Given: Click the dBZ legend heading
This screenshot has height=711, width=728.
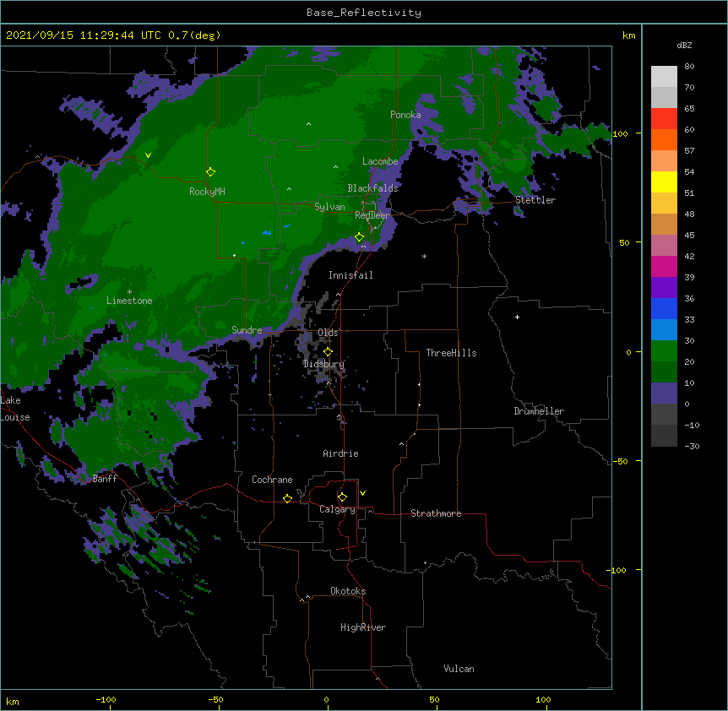Looking at the screenshot, I should pyautogui.click(x=684, y=45).
